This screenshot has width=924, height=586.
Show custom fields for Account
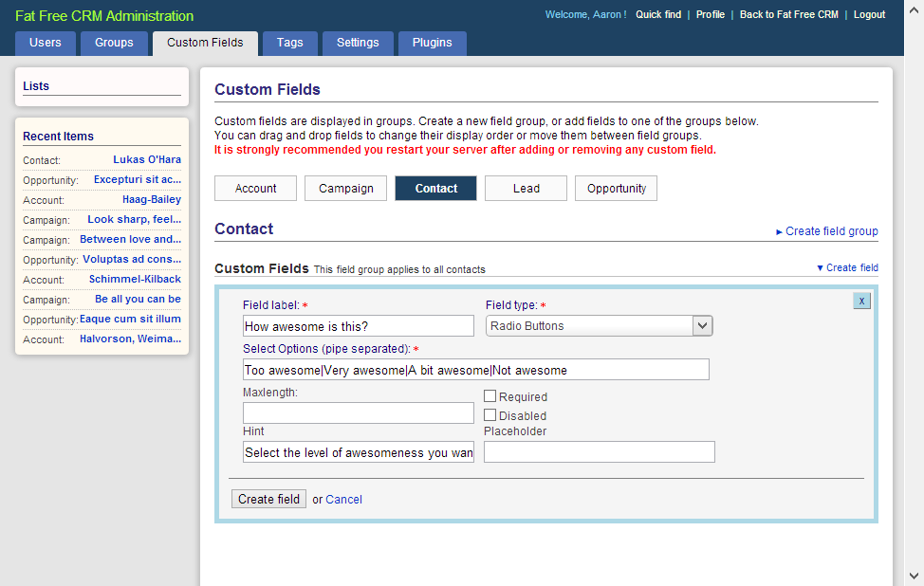[255, 189]
